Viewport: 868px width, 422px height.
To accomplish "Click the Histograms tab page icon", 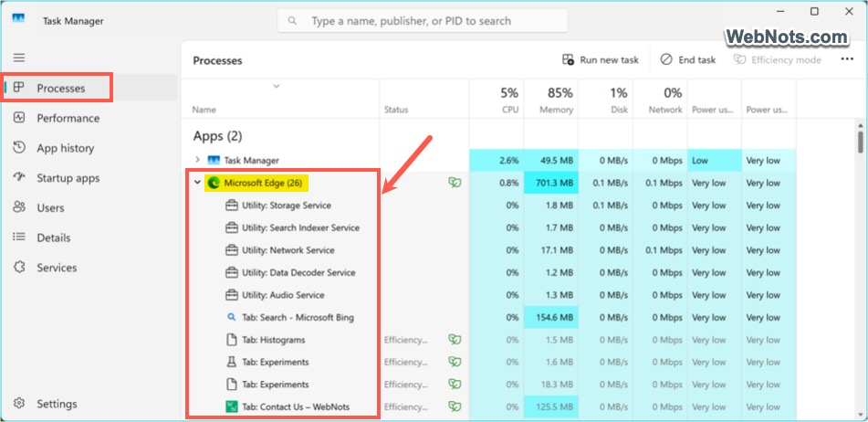I will (x=232, y=340).
